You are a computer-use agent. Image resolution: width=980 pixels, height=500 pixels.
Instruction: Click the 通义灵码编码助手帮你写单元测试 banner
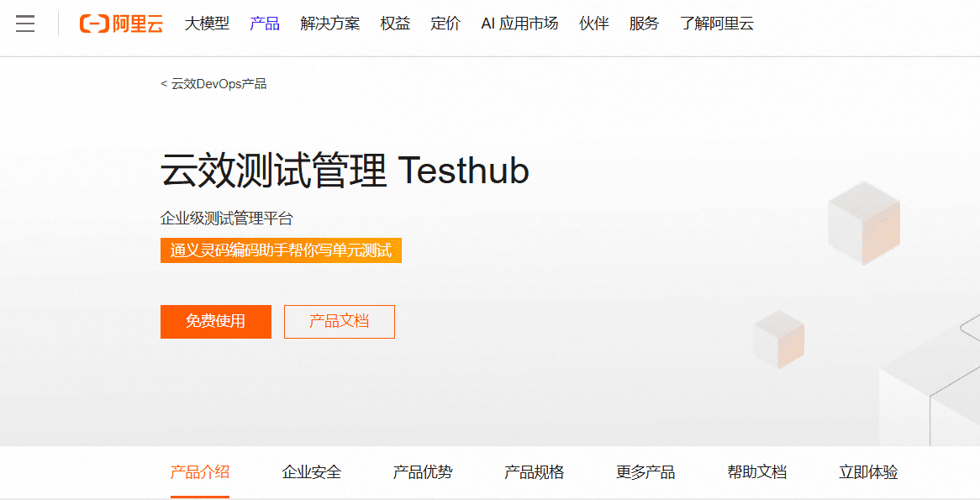point(281,250)
